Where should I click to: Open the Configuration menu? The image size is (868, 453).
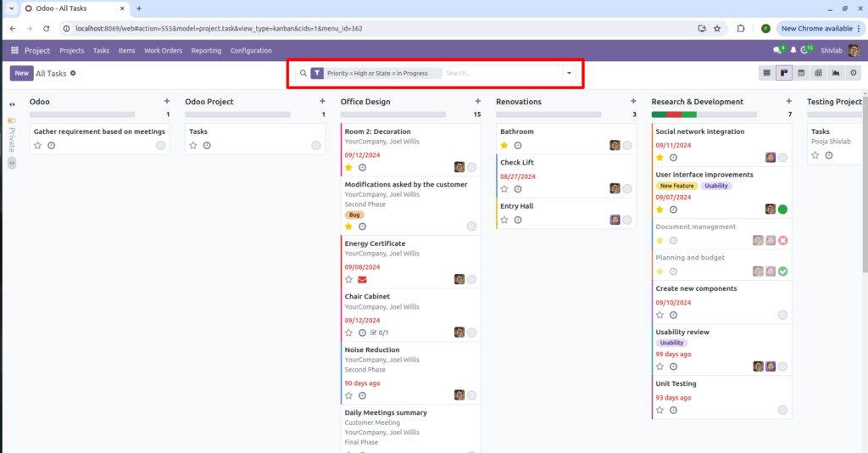pyautogui.click(x=251, y=51)
